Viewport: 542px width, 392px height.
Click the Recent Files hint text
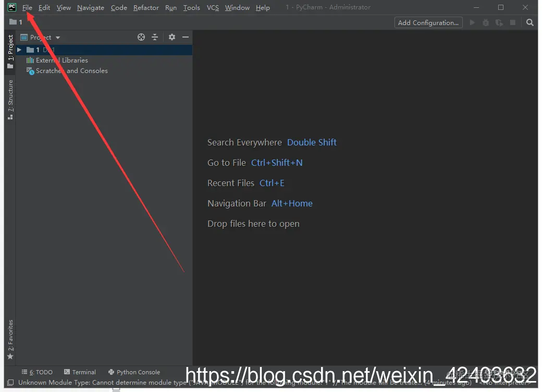coord(231,183)
